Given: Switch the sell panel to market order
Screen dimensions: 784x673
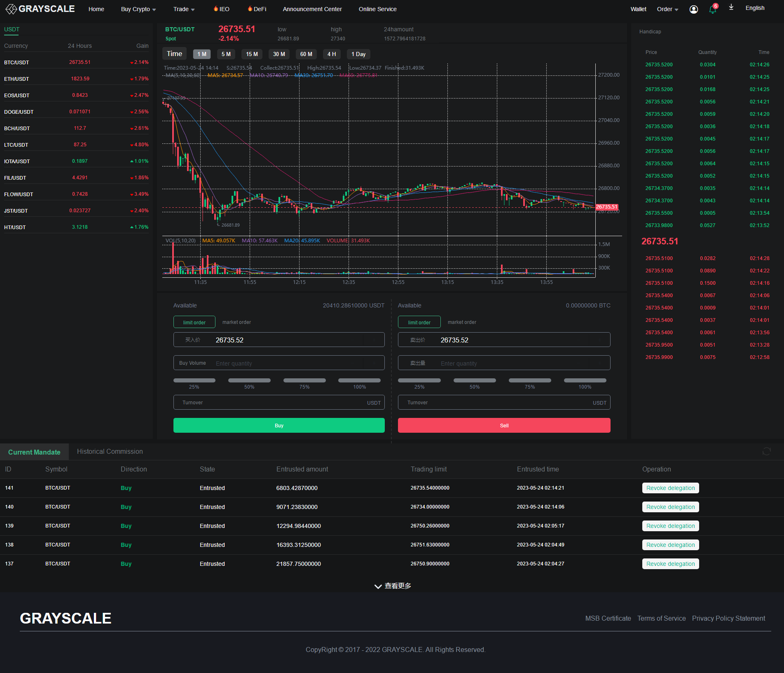Looking at the screenshot, I should (462, 322).
